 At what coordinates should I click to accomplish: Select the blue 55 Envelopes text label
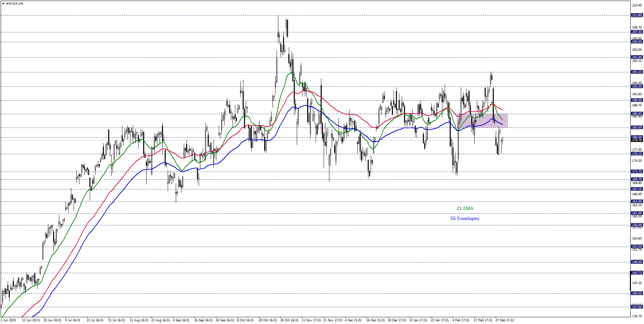tap(465, 218)
